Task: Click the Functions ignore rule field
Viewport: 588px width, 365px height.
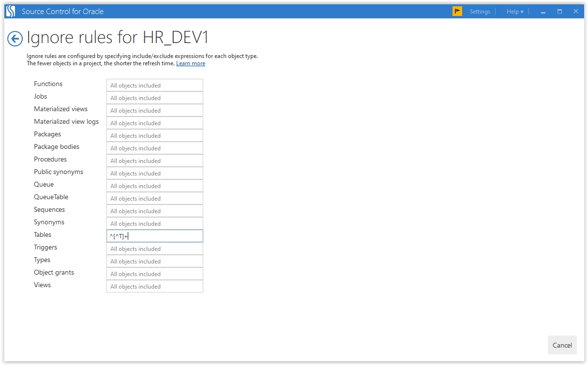Action: coord(154,86)
